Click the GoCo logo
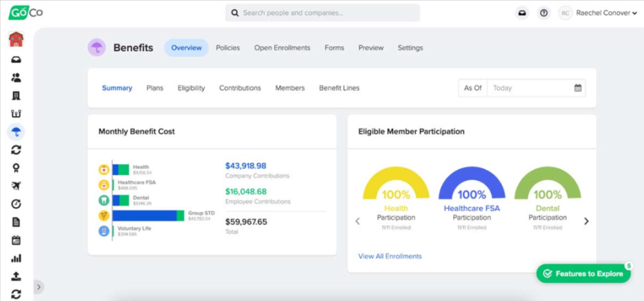This screenshot has width=644, height=301. 25,12
